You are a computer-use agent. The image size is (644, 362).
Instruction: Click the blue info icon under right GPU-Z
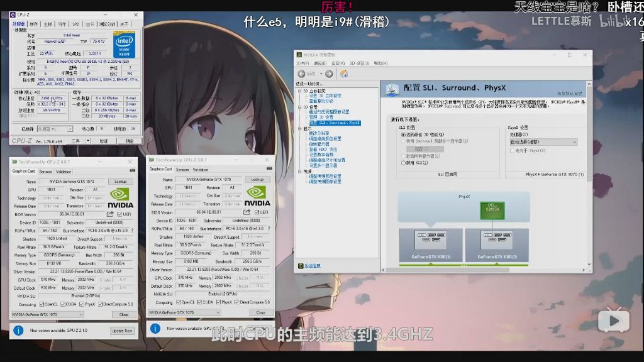(155, 328)
